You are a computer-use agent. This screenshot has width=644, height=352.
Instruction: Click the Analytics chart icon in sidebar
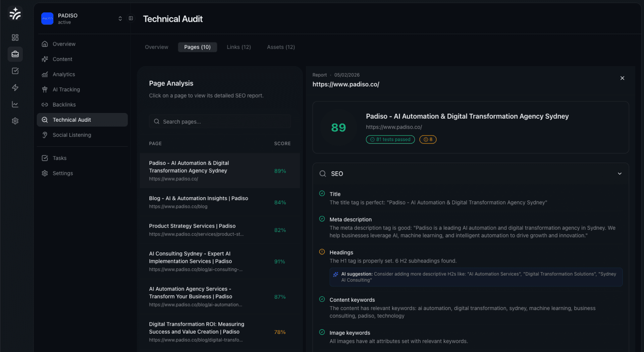tap(45, 74)
